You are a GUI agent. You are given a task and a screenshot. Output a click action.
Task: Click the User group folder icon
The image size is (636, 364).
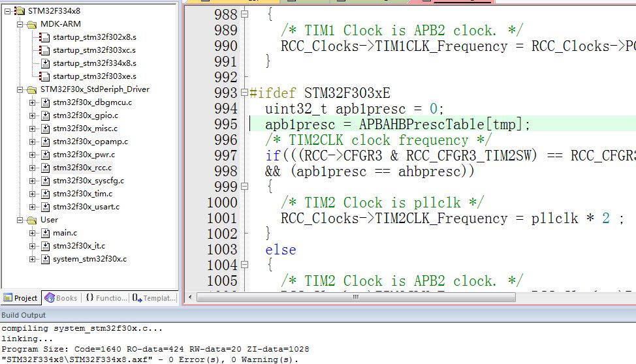click(x=32, y=220)
